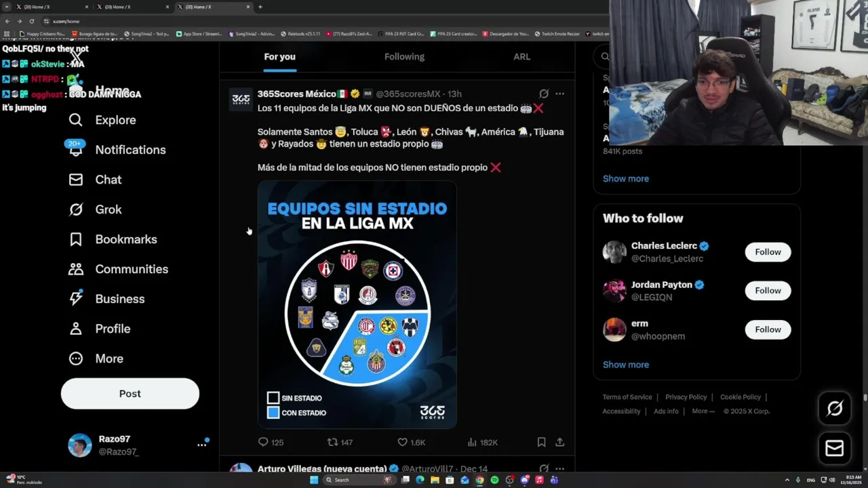Open 365Scores México profile avatar

[x=241, y=99]
